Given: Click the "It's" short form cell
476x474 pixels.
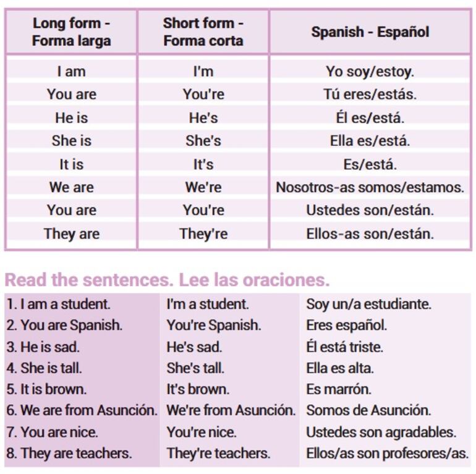Looking at the screenshot, I should 203,164.
